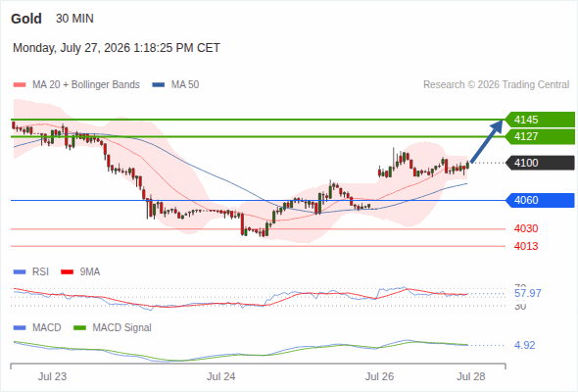Image resolution: width=578 pixels, height=392 pixels.
Task: Click the blue upward forecast arrow
Action: (x=487, y=141)
